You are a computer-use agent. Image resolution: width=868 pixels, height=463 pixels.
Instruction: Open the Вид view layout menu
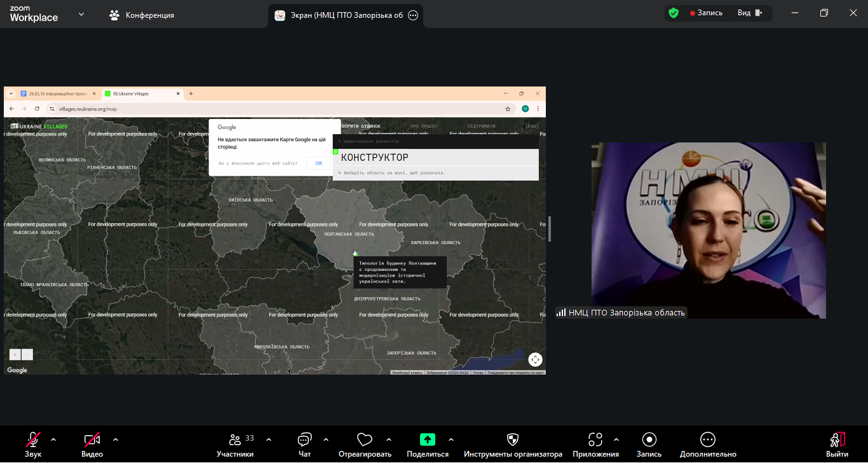(750, 13)
